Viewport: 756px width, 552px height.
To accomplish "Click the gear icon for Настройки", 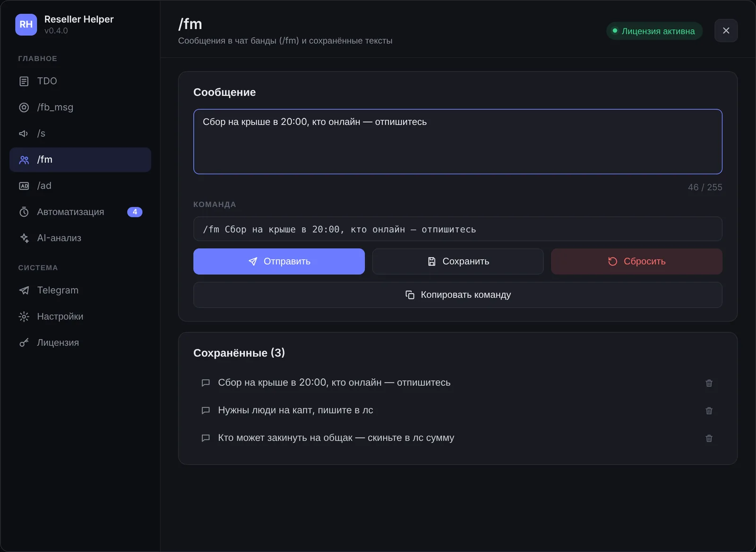I will coord(24,316).
